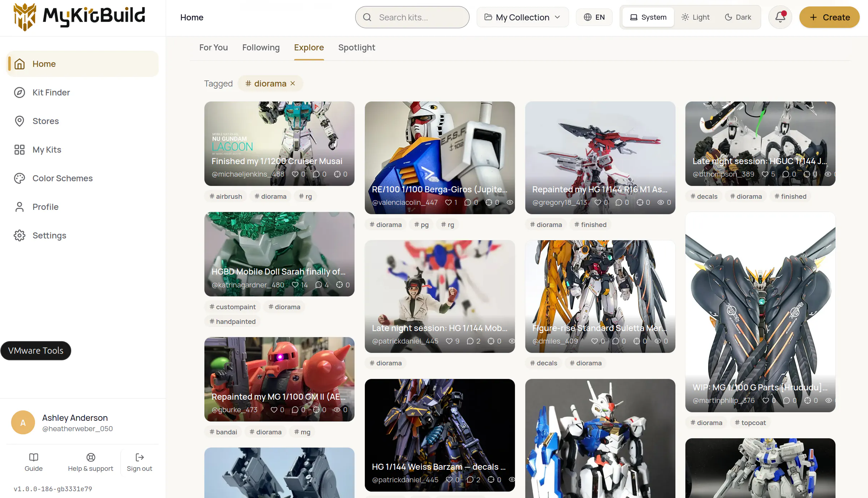Open My Kits grid icon

tap(19, 150)
